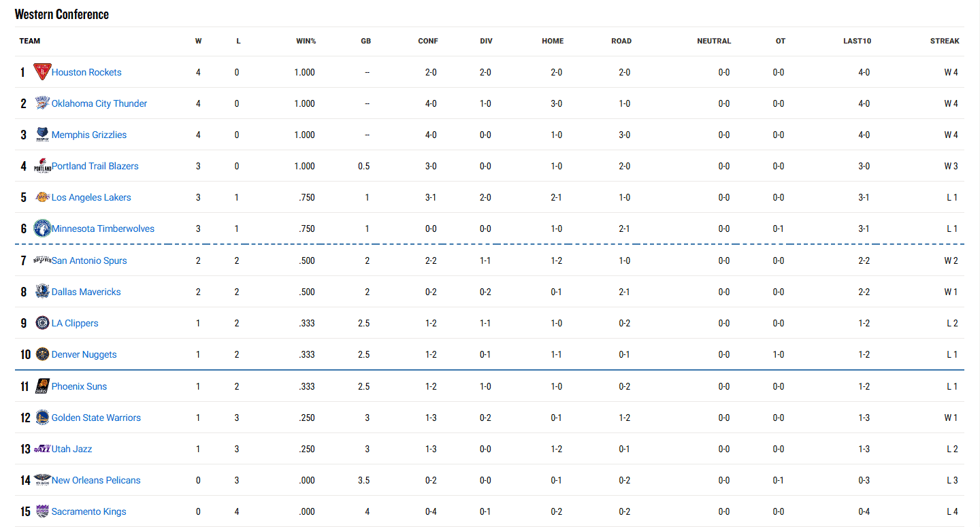Viewport: 980px width, 527px height.
Task: Click the Oklahoma City Thunder logo
Action: pyautogui.click(x=42, y=103)
